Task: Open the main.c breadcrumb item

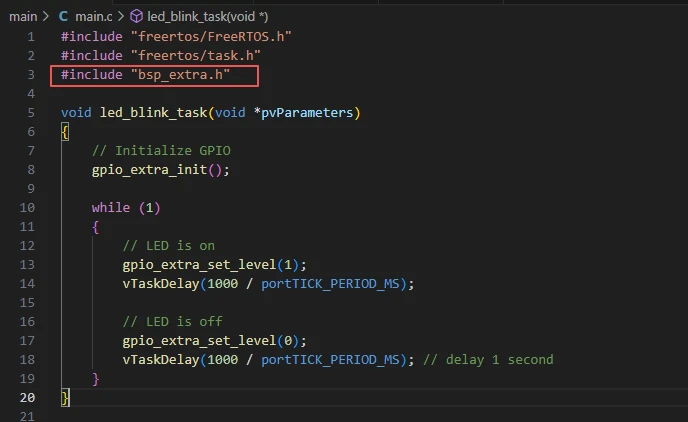Action: (x=92, y=17)
